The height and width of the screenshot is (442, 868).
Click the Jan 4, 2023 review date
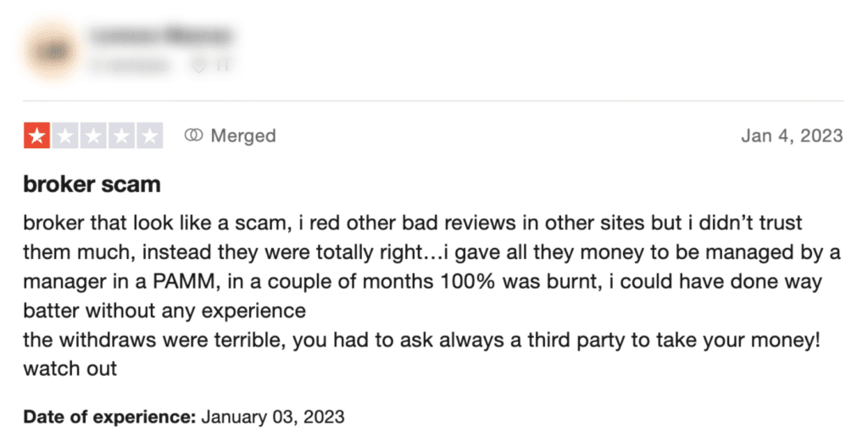(792, 135)
